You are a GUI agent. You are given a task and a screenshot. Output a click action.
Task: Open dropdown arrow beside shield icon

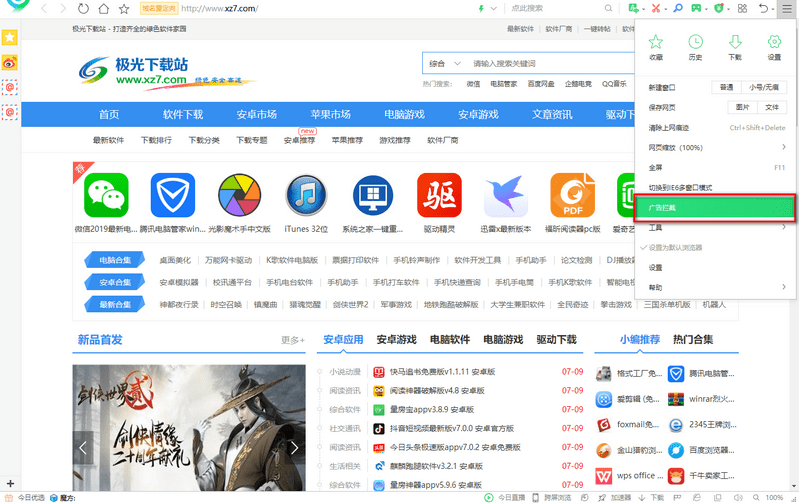(729, 9)
